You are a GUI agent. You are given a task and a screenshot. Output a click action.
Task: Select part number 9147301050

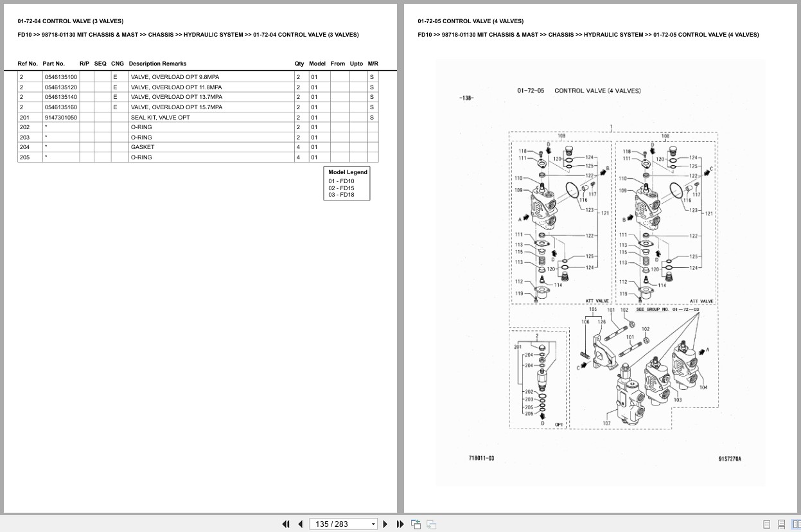[61, 118]
